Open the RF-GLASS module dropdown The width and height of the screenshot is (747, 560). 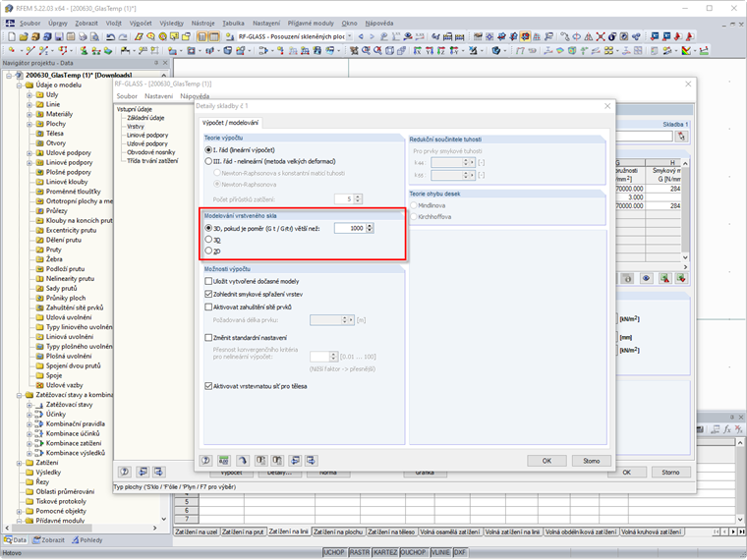tap(350, 36)
